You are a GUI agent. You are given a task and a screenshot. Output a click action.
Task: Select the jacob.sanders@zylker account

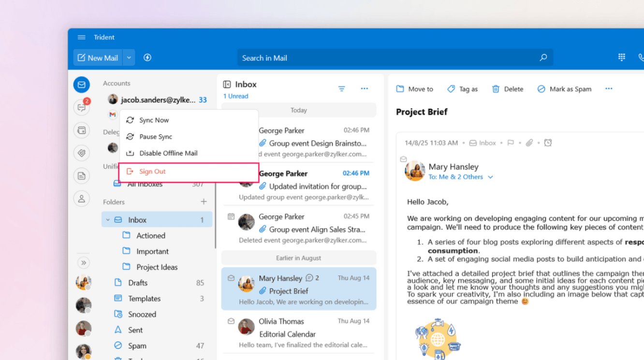click(157, 100)
